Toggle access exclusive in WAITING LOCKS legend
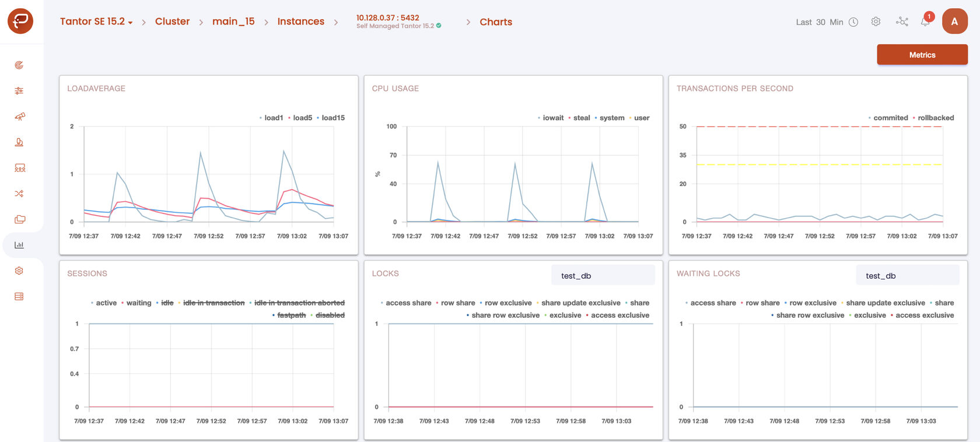980x442 pixels. tap(922, 315)
